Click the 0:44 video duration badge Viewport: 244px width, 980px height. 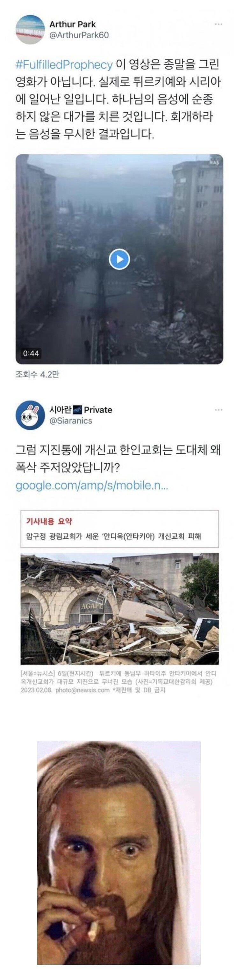(x=31, y=354)
